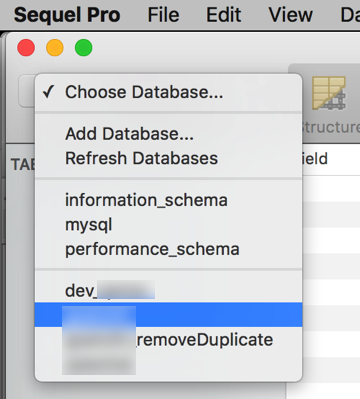This screenshot has height=399, width=360.
Task: Pick the mysql database entry
Action: coord(168,225)
